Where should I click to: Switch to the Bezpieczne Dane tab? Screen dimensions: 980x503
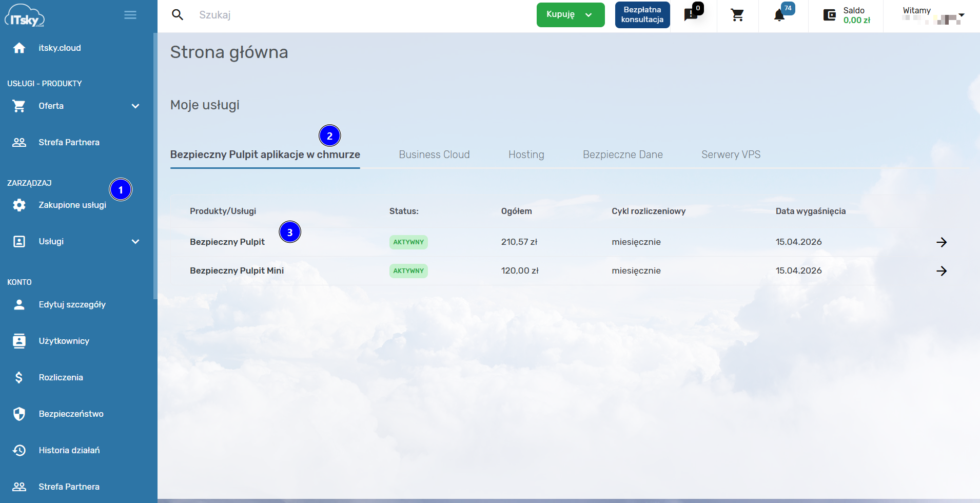pyautogui.click(x=623, y=154)
